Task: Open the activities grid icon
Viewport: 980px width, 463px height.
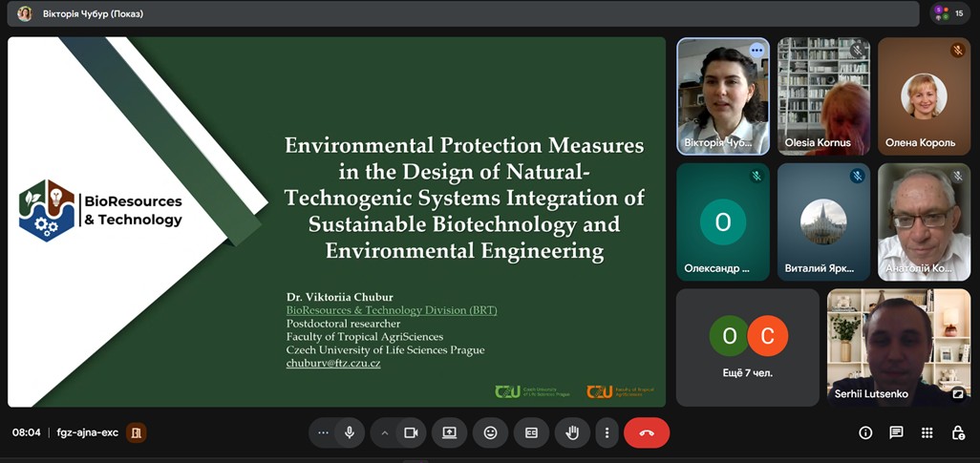Action: pyautogui.click(x=927, y=432)
